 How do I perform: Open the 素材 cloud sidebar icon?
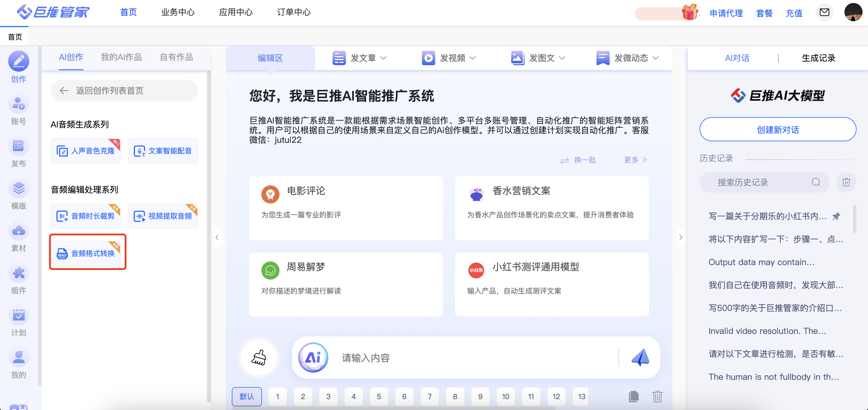click(x=18, y=231)
